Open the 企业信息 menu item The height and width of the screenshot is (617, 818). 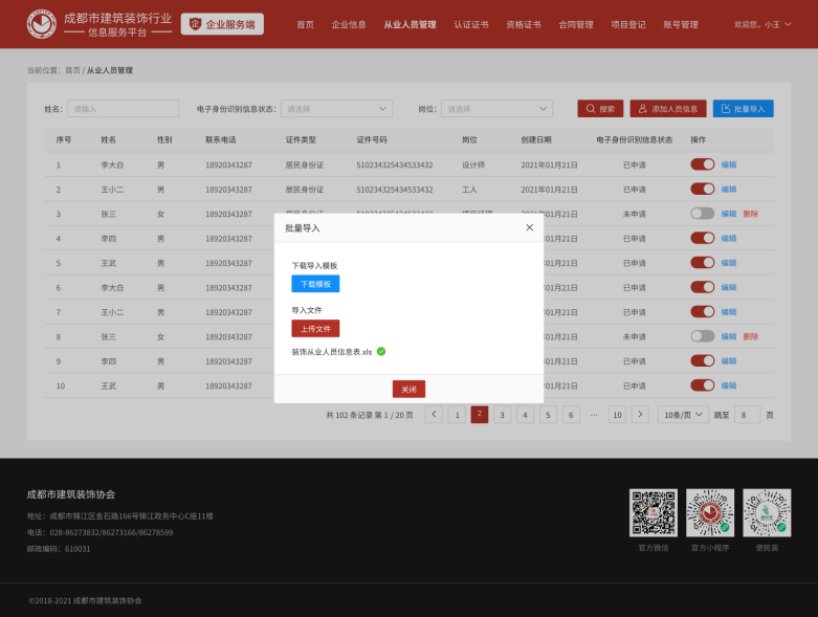click(x=349, y=24)
